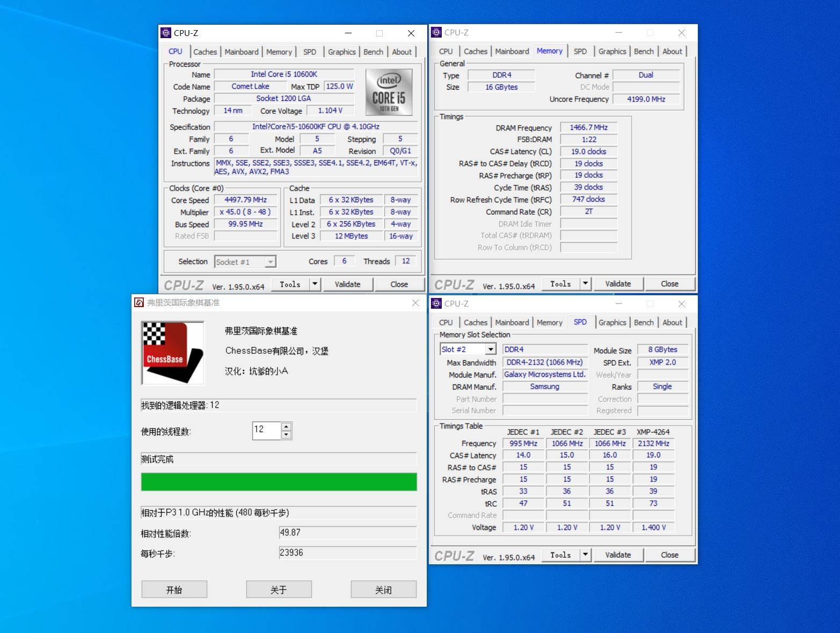Click the Specification value Intel Core i5-10600KF CPU
The width and height of the screenshot is (840, 633).
pos(316,127)
